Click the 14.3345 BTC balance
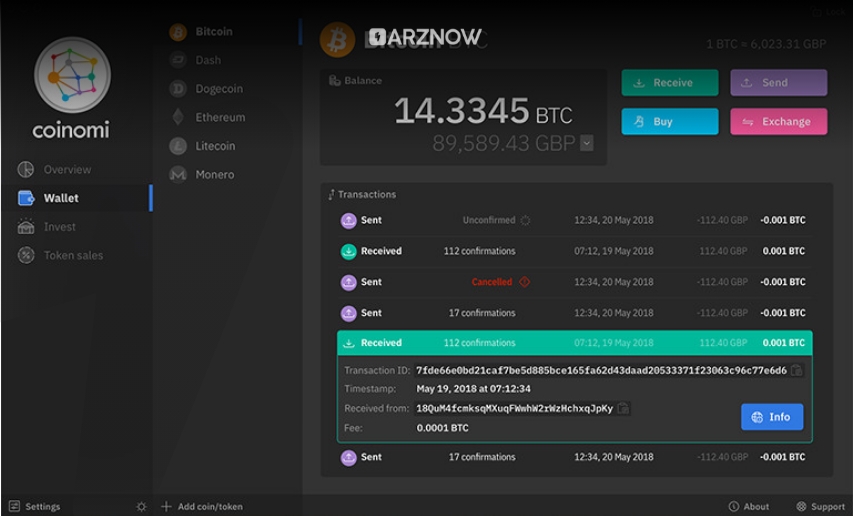The height and width of the screenshot is (516, 853). 483,111
